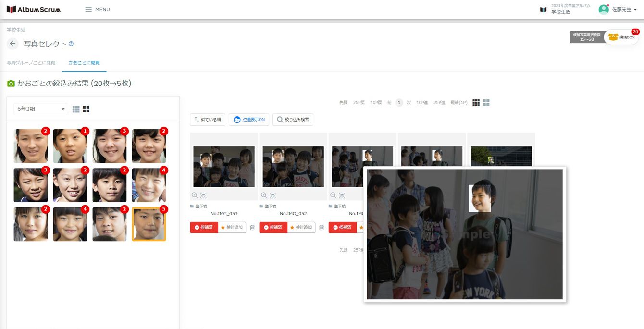The height and width of the screenshot is (329, 644).
Task: Open the 候補BOX basket icon
Action: click(x=621, y=37)
